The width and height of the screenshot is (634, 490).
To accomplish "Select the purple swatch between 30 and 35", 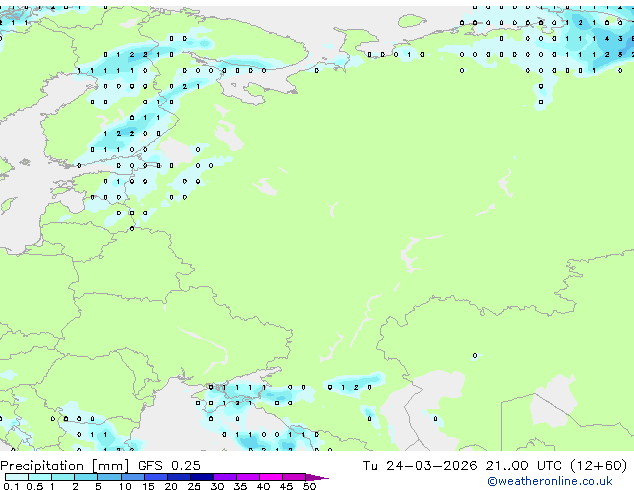I will tap(225, 477).
